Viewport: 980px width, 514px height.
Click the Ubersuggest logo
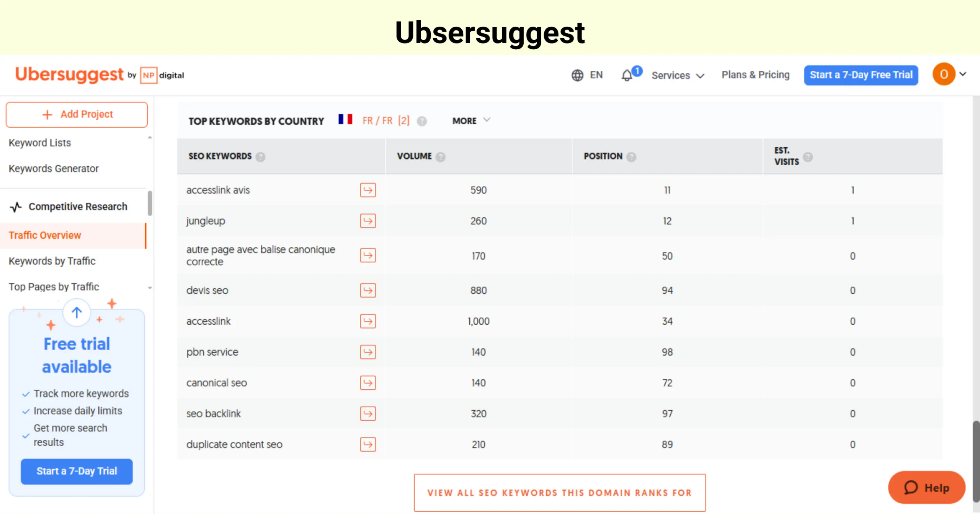69,74
